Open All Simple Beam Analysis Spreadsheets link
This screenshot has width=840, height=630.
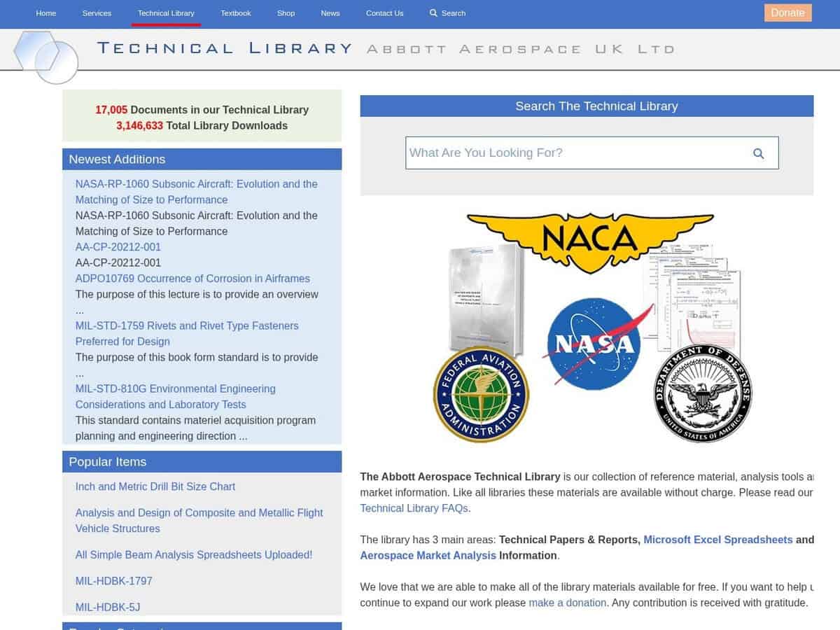[194, 555]
